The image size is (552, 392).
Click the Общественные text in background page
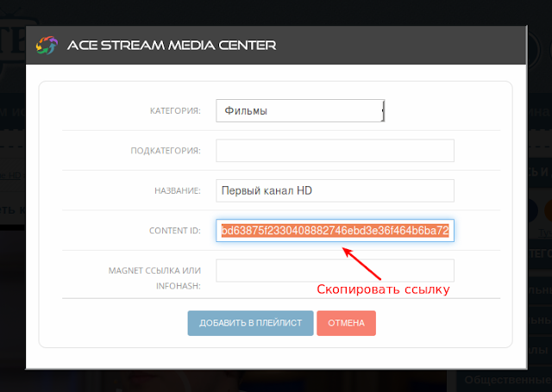[508, 380]
